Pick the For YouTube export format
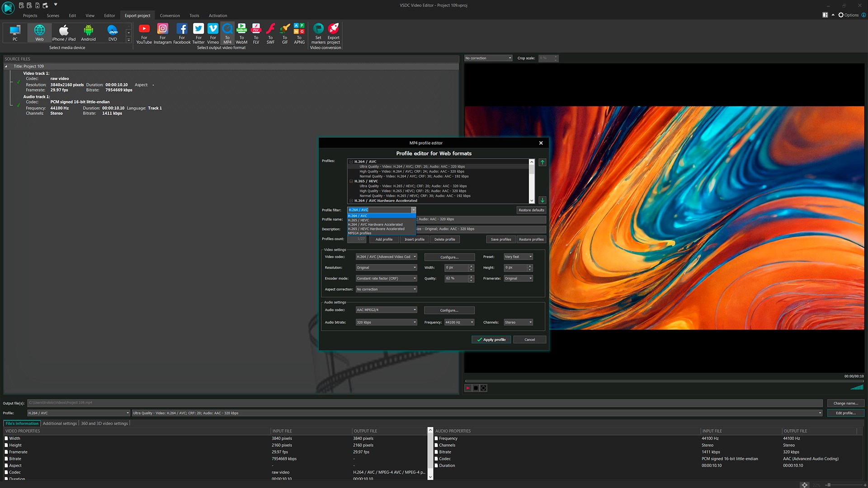Viewport: 868px width, 488px height. click(144, 33)
